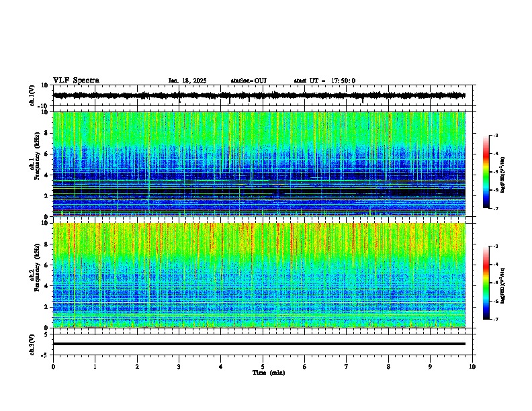Click the "station=OUI" header label

[x=249, y=81]
